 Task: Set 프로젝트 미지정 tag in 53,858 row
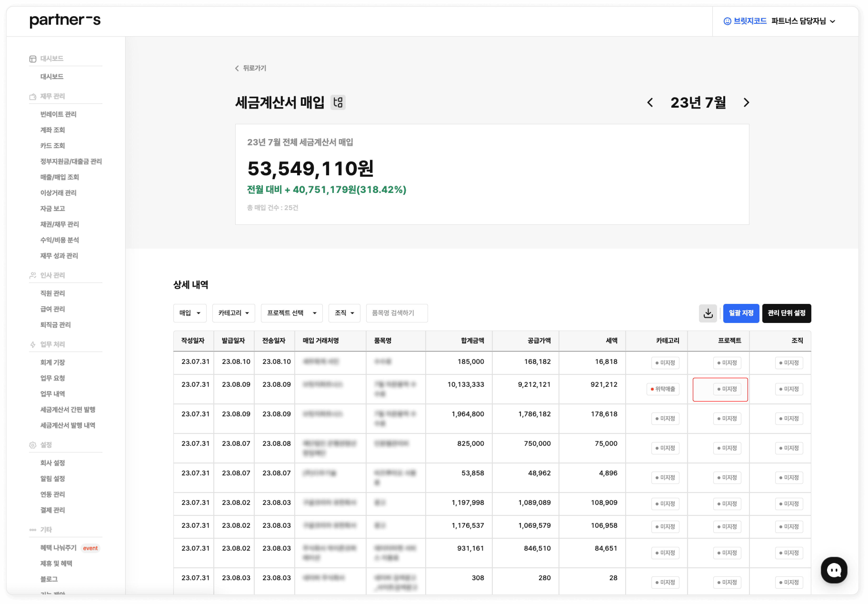click(x=727, y=478)
